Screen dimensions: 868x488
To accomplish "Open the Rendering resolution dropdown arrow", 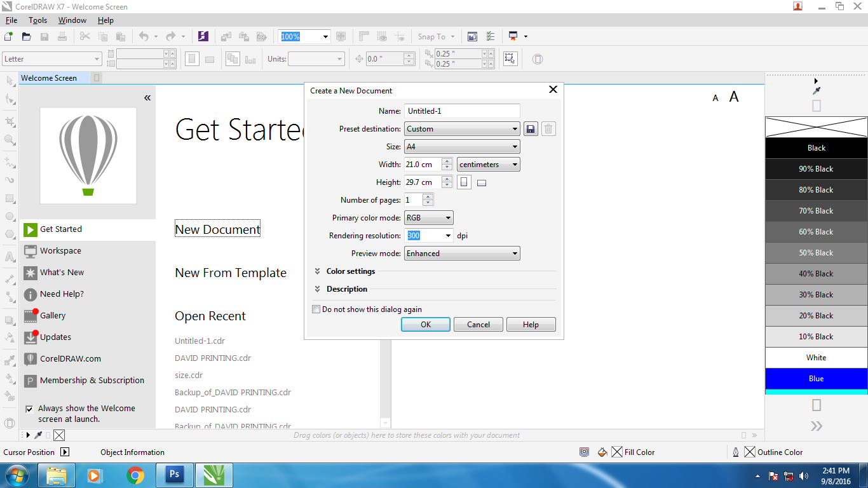I will pyautogui.click(x=448, y=236).
